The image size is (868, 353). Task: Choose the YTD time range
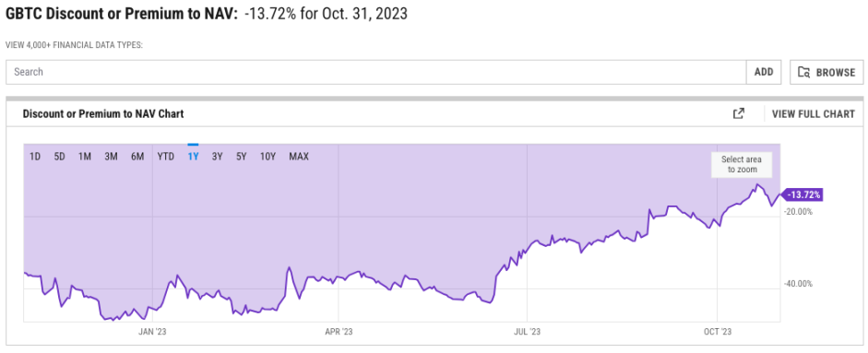point(166,157)
